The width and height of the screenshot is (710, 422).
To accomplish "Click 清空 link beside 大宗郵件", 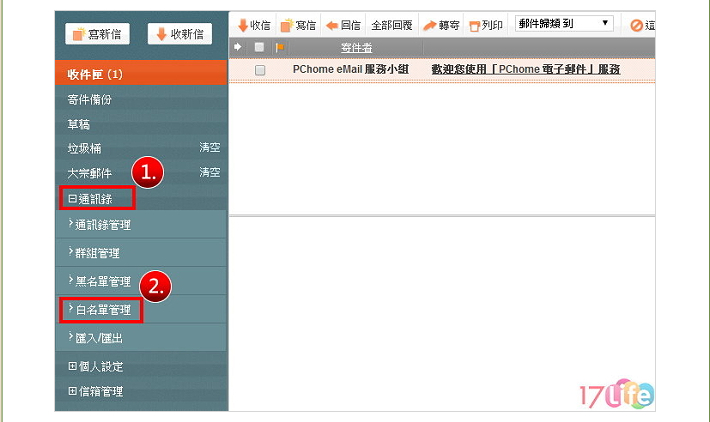I will tap(210, 172).
